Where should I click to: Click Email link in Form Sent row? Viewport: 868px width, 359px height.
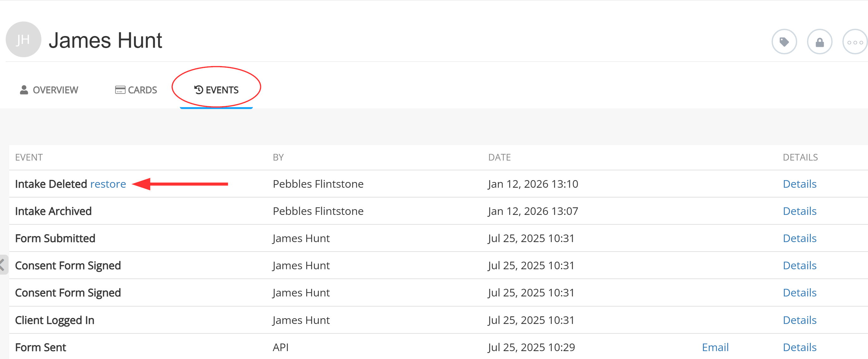pyautogui.click(x=715, y=347)
